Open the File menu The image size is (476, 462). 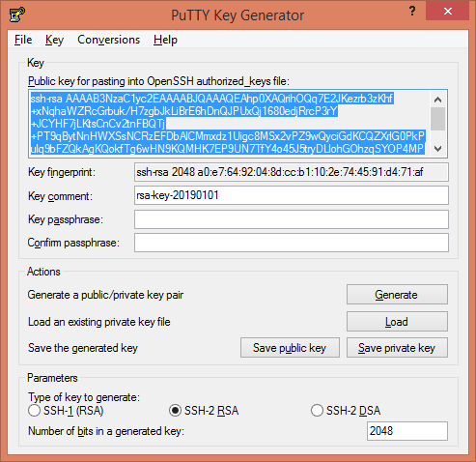[23, 40]
